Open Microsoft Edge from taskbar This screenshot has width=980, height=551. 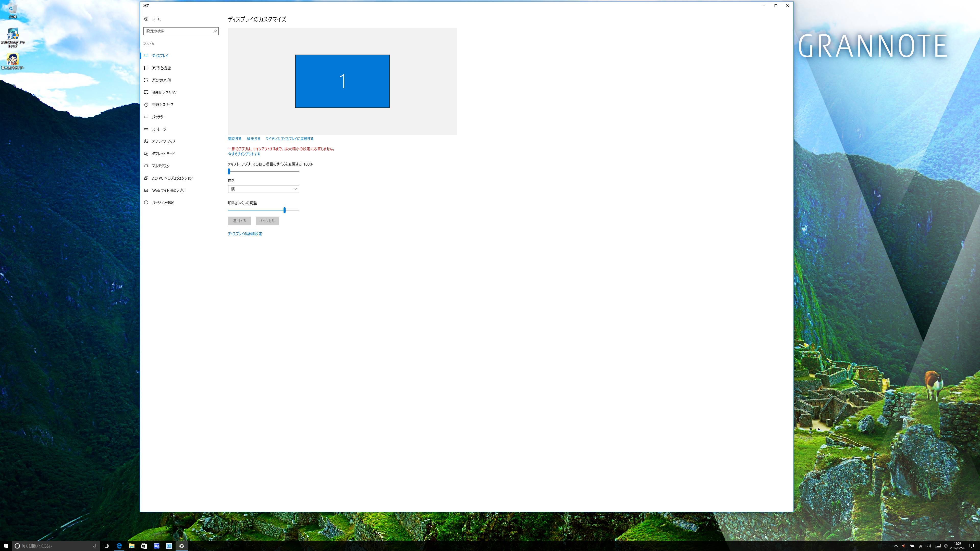click(119, 546)
